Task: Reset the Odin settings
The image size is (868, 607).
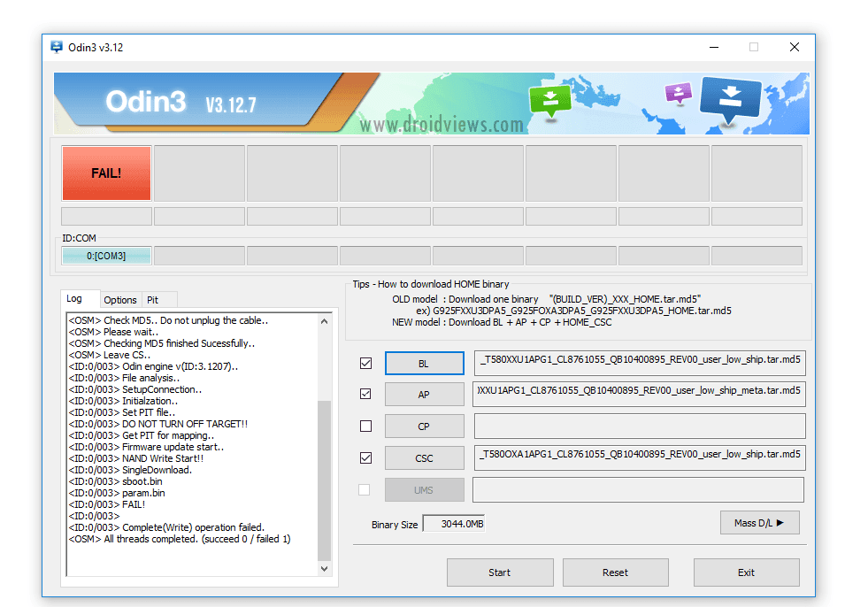Action: point(616,572)
